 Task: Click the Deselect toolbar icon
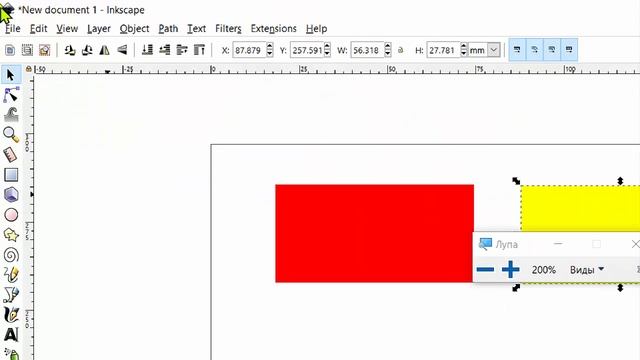44,50
